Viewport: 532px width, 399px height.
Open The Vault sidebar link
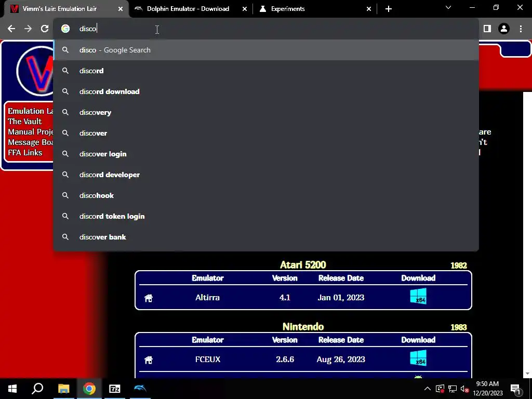pos(25,122)
